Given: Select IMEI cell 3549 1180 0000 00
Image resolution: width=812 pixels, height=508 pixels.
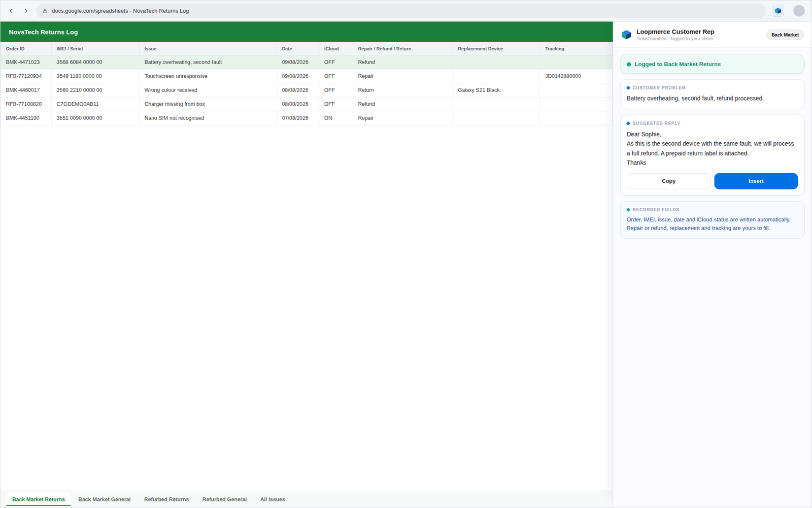Looking at the screenshot, I should coord(95,76).
